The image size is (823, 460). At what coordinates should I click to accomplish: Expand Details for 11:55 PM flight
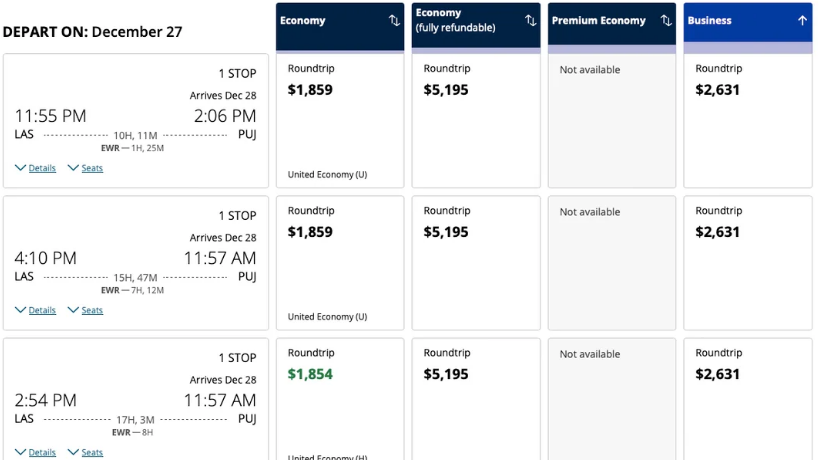[35, 168]
